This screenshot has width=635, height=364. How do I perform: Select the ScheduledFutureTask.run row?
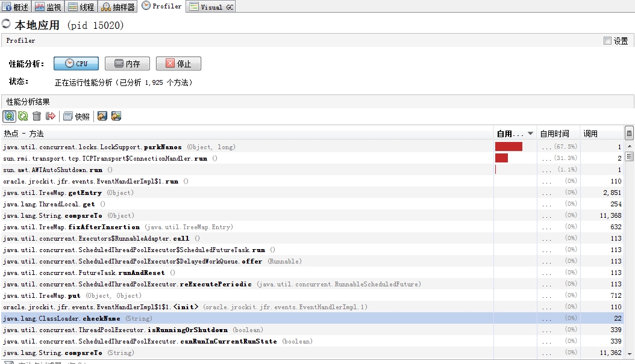click(312, 250)
